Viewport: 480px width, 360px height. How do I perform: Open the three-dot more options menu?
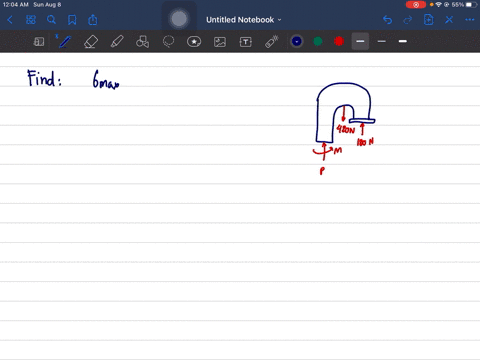(x=470, y=20)
